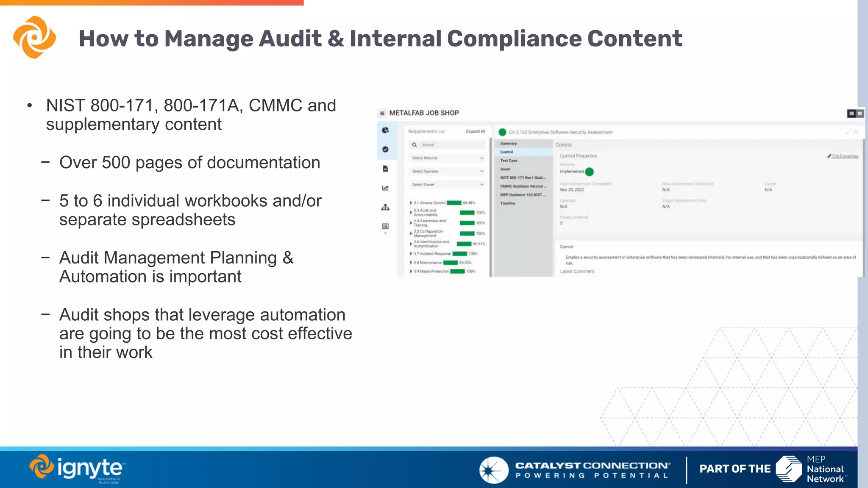The image size is (868, 488).
Task: Switch to the list layout view icon
Action: coord(851,113)
